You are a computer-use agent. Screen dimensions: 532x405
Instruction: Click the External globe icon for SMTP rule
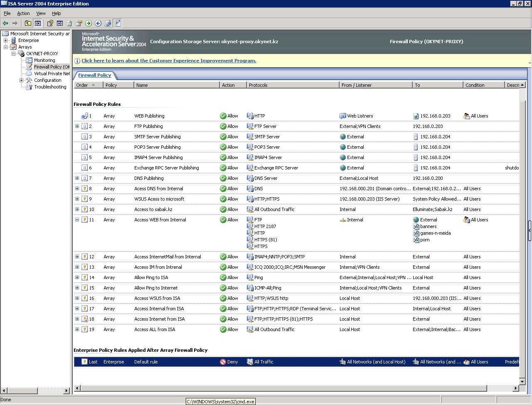[343, 137]
